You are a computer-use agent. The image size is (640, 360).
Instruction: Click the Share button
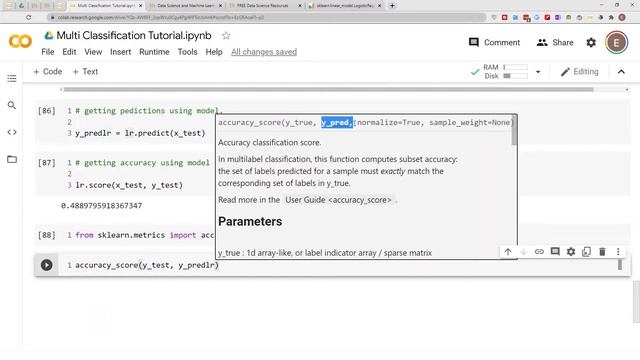pos(555,42)
